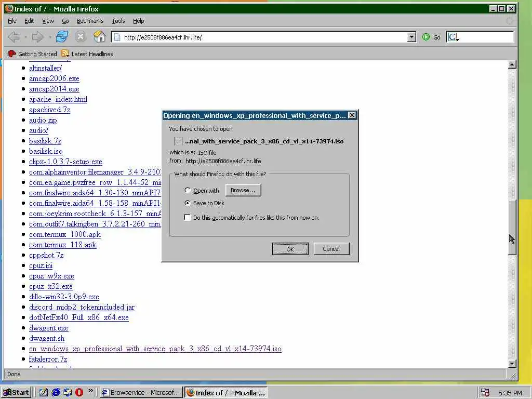This screenshot has height=399, width=532.
Task: Click the Index of / Firefox taskbar button
Action: (226, 393)
